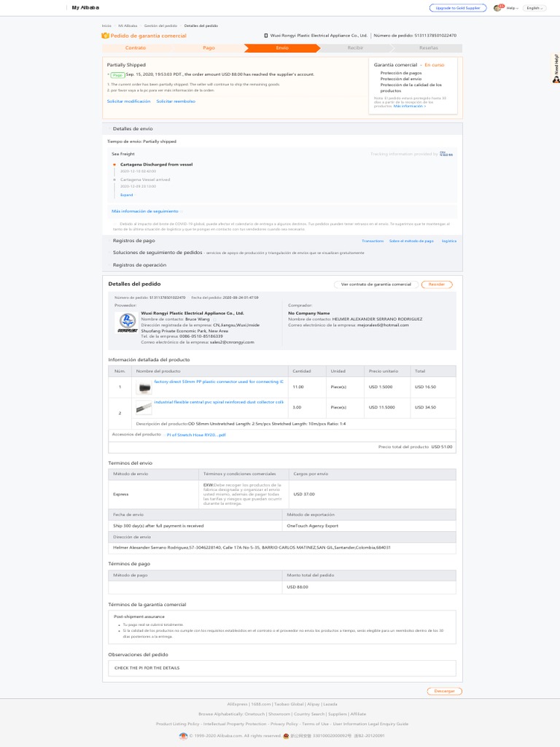Click the Wuxi Rongyi supplier logo
Screen dimensions: 560x747
127,324
